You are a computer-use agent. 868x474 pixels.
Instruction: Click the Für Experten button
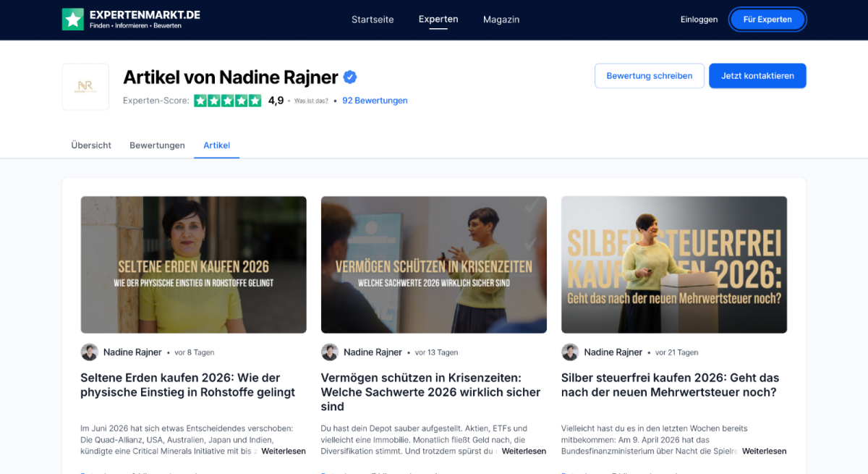pos(767,20)
